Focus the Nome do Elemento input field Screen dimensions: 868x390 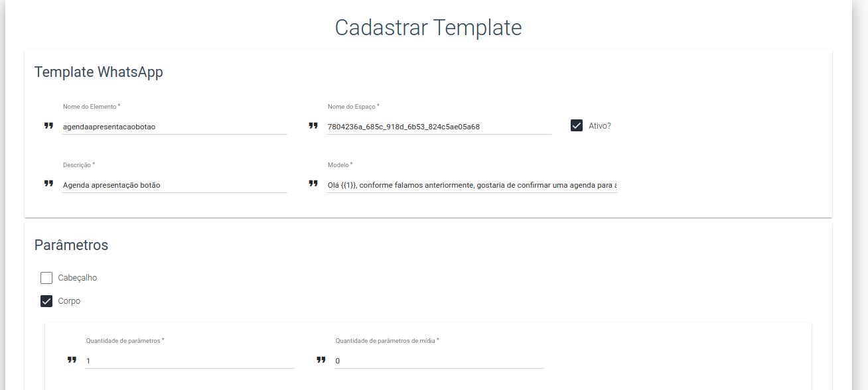click(x=174, y=126)
